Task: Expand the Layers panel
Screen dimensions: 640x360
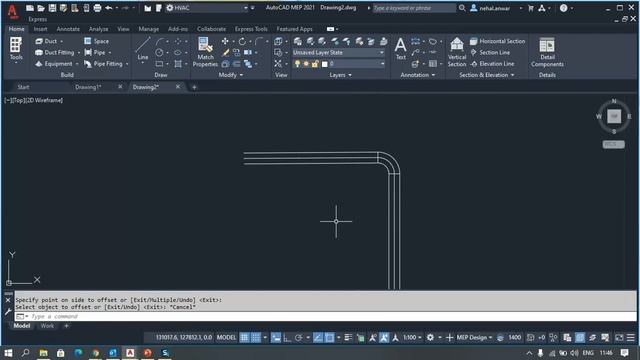Action: (340, 75)
